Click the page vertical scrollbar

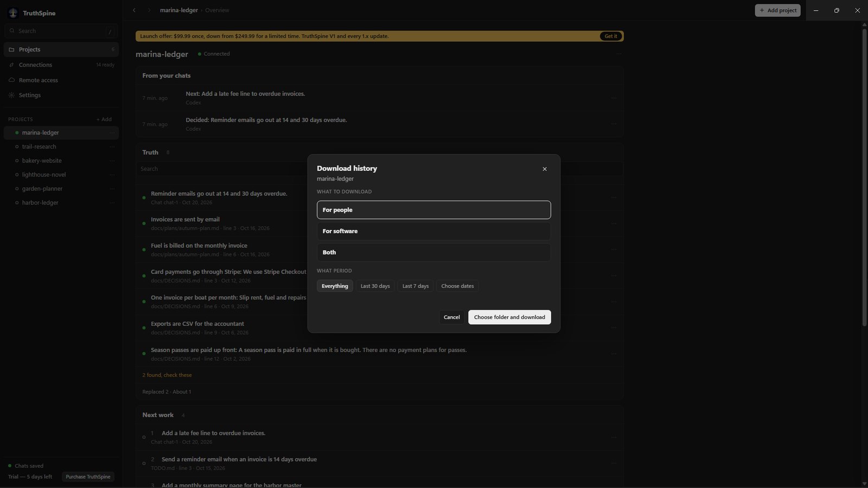coord(864,178)
